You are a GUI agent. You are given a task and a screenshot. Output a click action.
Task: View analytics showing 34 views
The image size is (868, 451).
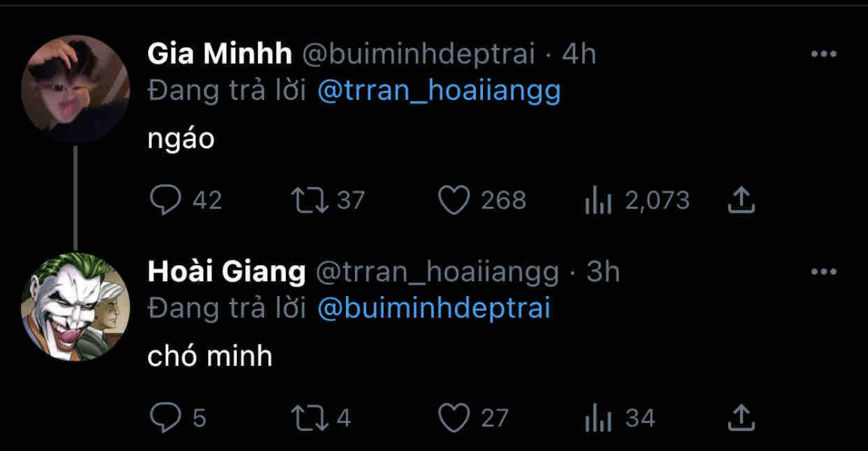[x=599, y=418]
